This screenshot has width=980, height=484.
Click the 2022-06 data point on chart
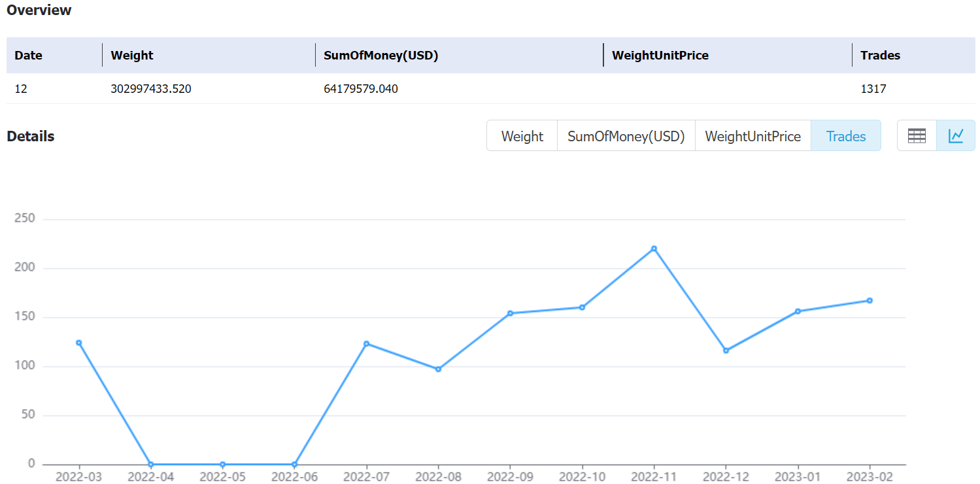click(x=295, y=464)
